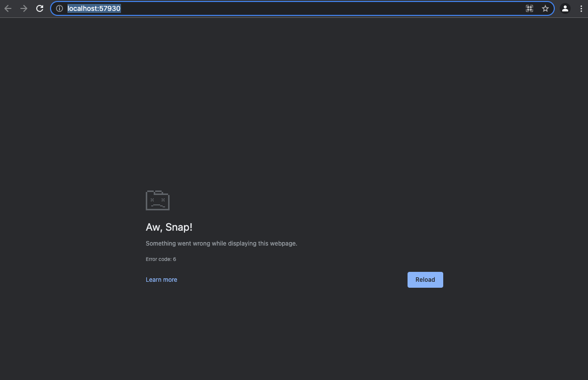Select the localhost:57930 address bar text

click(x=94, y=8)
